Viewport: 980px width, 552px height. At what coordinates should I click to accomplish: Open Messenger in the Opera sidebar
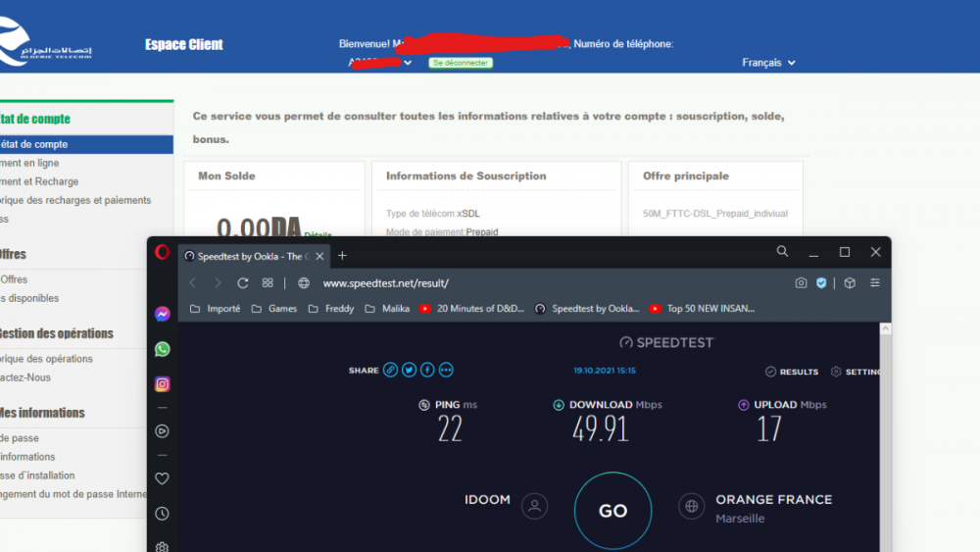pyautogui.click(x=163, y=314)
